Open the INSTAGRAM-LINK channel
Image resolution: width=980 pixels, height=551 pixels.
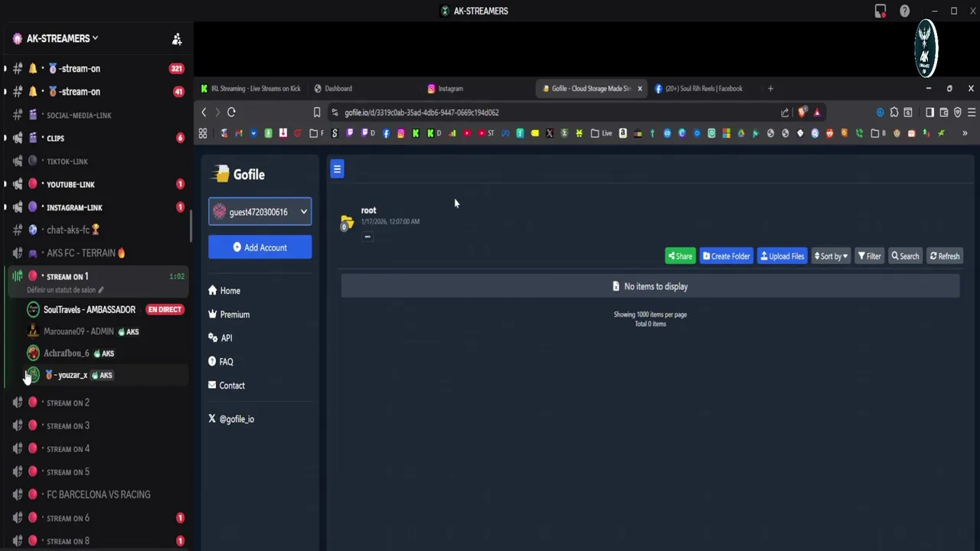tap(96, 207)
